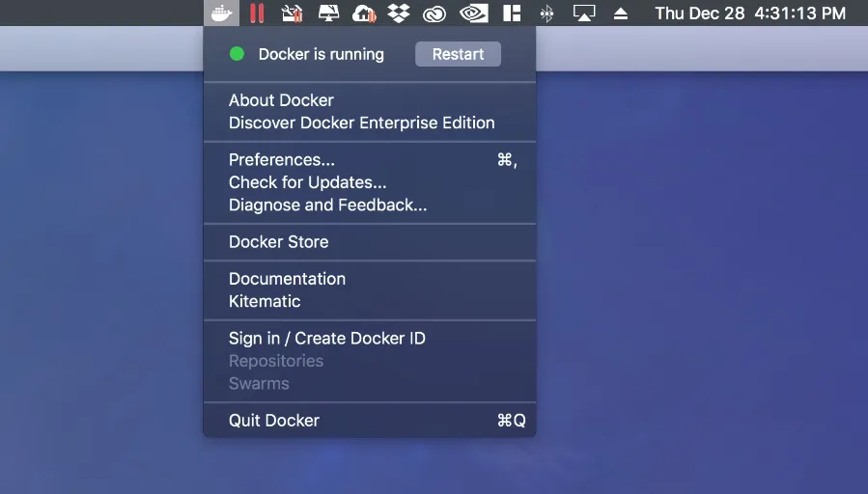This screenshot has width=868, height=494.
Task: Open Discover Docker Enterprise Edition
Action: 361,123
